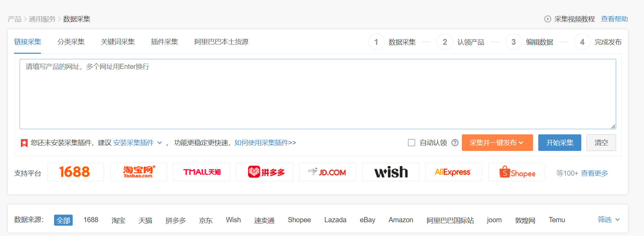Enable the 自动认领 checkbox
Viewport: 644px width, 236px height.
point(412,143)
